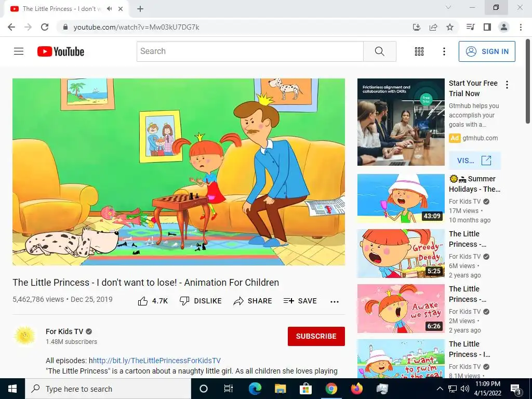Open the Chrome profile avatar
The image size is (532, 399).
point(504,27)
